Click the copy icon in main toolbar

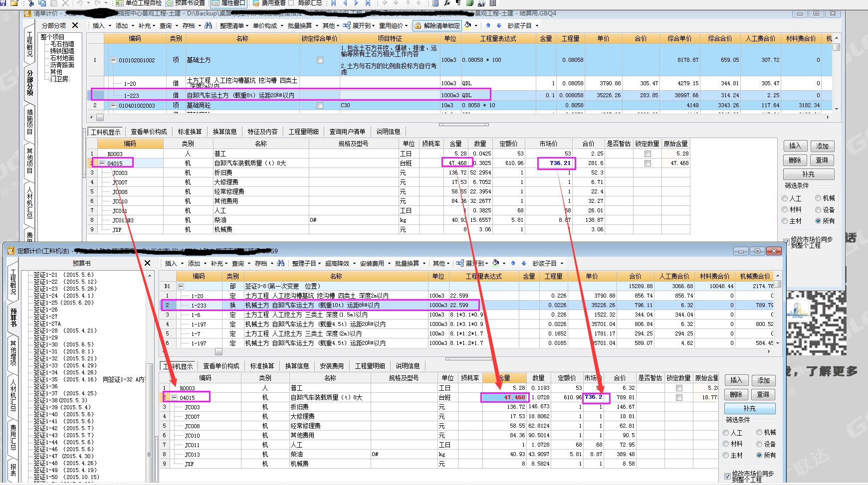(x=42, y=3)
